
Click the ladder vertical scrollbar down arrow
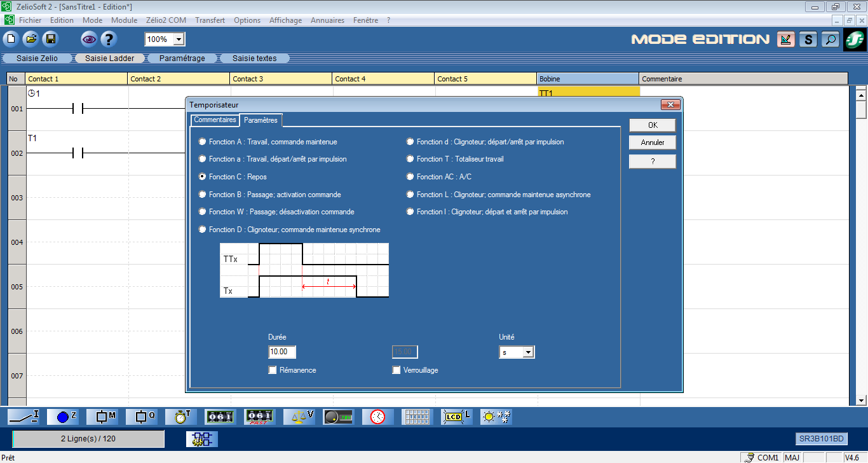(x=862, y=400)
